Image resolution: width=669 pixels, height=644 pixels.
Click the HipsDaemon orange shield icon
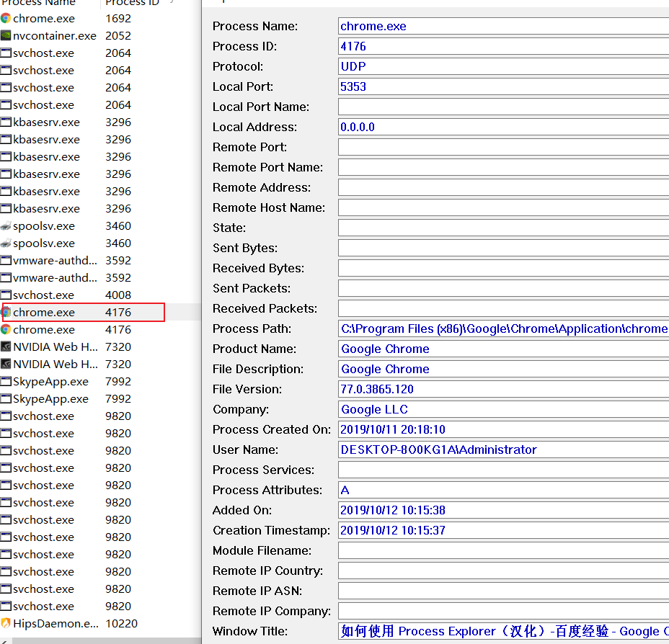point(6,624)
